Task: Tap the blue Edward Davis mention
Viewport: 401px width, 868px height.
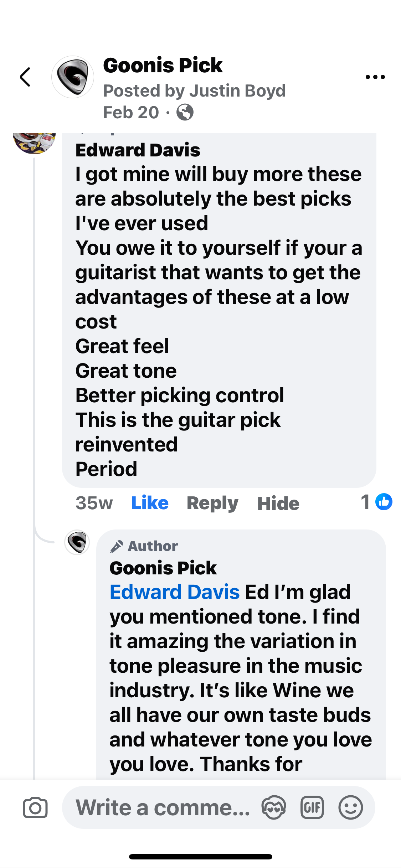Action: tap(175, 592)
